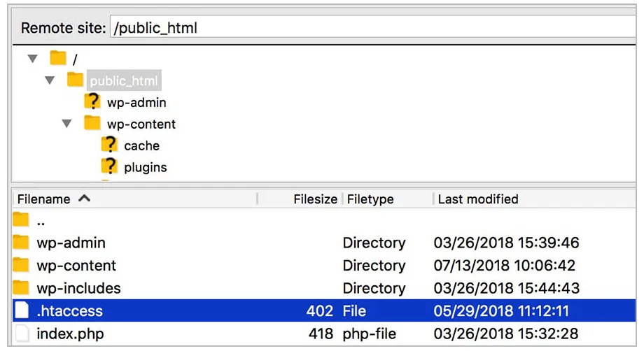Image resolution: width=644 pixels, height=351 pixels.
Task: Click date 05/29/2018 11:12:11
Action: (501, 311)
